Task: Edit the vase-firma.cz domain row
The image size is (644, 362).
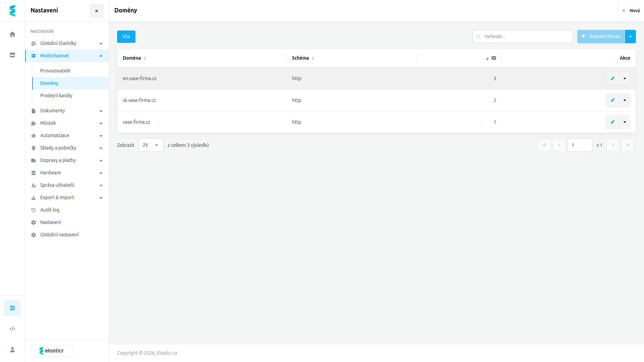Action: (x=612, y=122)
